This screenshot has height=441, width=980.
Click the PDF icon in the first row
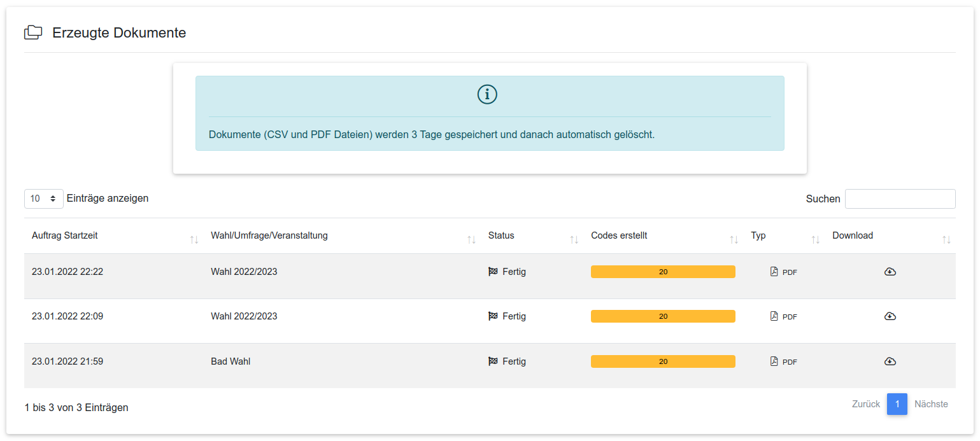[x=774, y=272]
